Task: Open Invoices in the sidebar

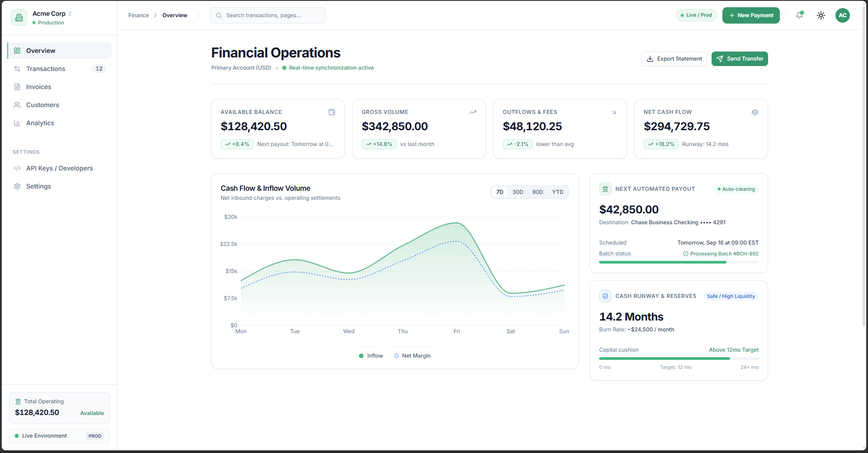Action: tap(59, 87)
